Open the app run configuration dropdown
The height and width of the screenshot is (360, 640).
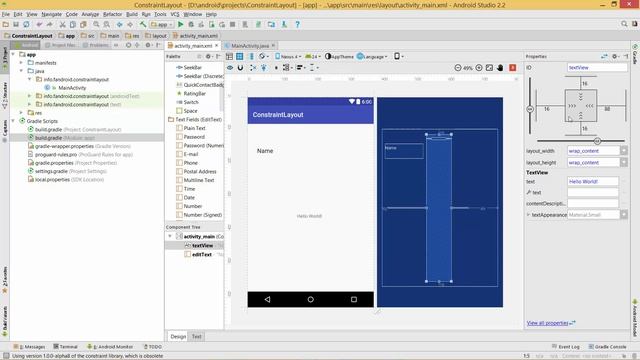click(163, 24)
